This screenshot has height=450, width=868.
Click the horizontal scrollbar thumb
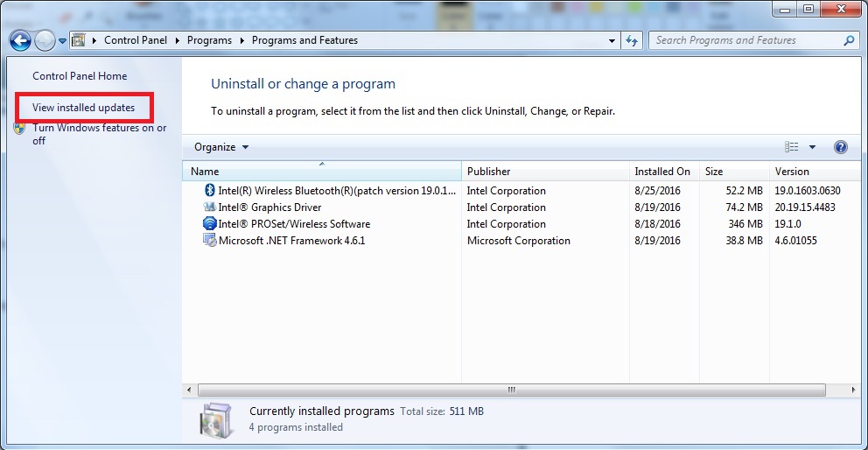[512, 390]
